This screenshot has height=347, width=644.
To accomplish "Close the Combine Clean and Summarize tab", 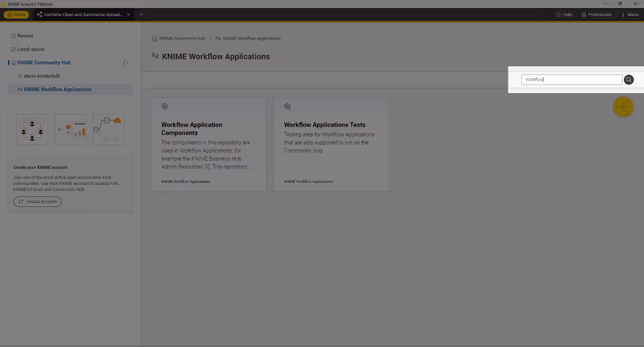I will (128, 14).
